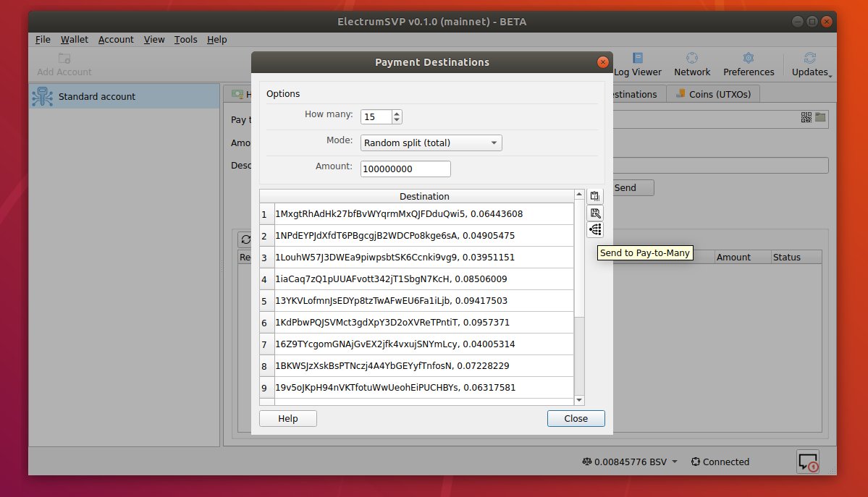Click row number 5 header in destination table
The image size is (868, 497).
click(267, 301)
